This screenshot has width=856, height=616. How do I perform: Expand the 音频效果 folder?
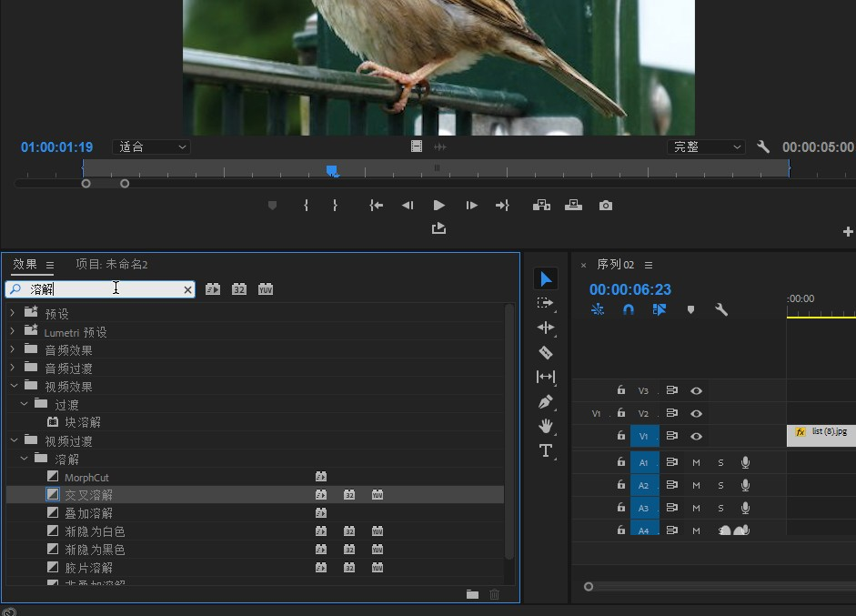13,349
